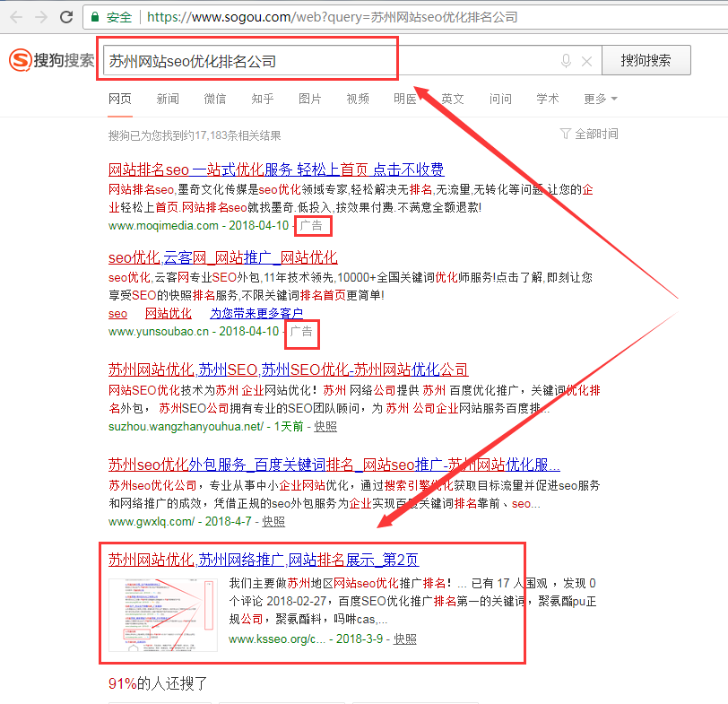Screen dimensions: 728x704
Task: Switch to the 图片 tab
Action: pos(310,99)
